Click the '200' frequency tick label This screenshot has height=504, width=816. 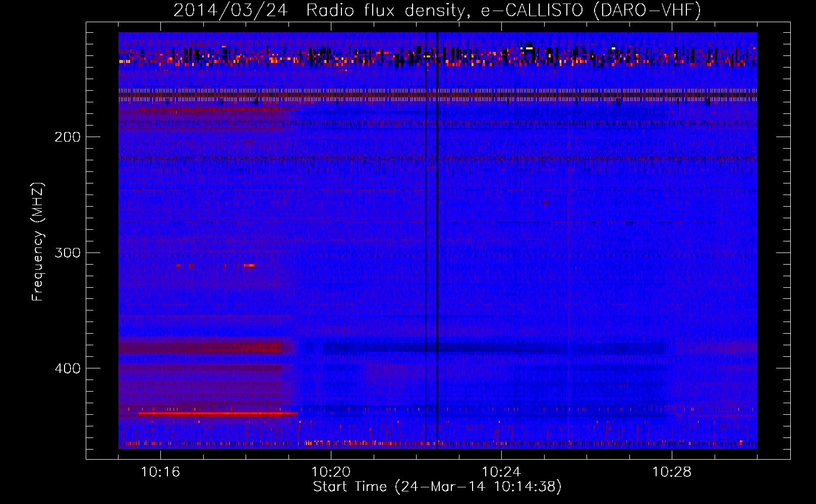pyautogui.click(x=68, y=137)
